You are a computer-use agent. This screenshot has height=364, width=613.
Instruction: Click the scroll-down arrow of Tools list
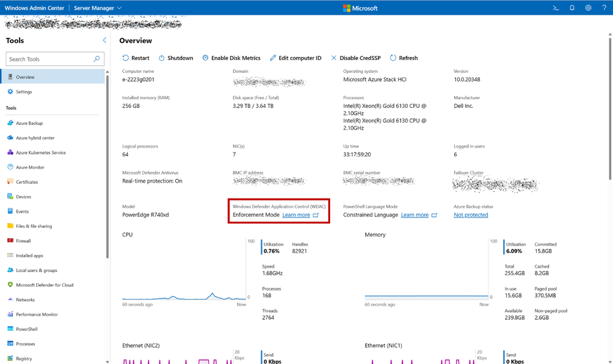pyautogui.click(x=107, y=362)
